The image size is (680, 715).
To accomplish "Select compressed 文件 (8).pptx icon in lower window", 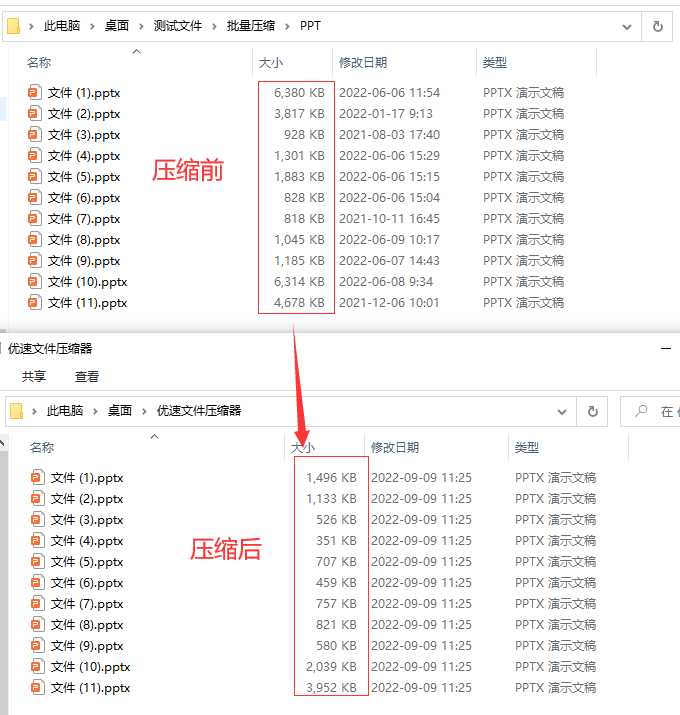I will pos(37,624).
